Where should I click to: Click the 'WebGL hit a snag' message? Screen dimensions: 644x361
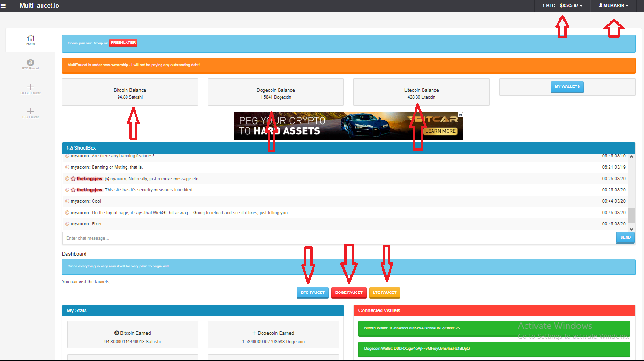pos(189,213)
